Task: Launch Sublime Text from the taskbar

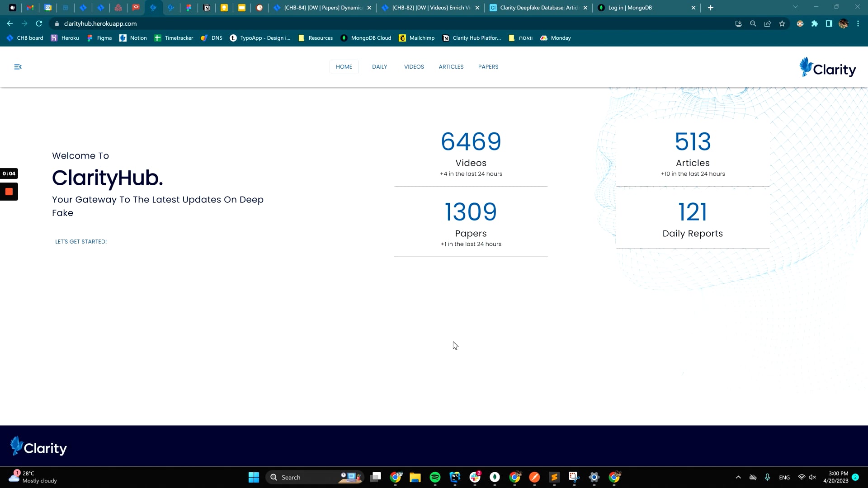Action: (554, 477)
